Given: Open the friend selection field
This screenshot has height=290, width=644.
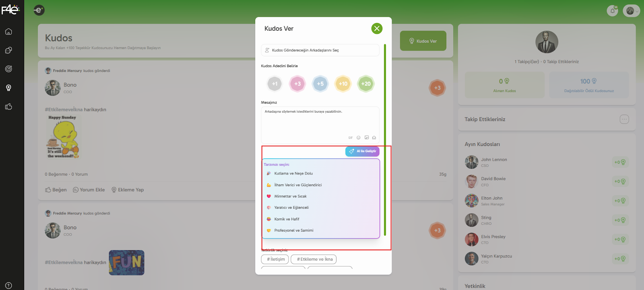Looking at the screenshot, I should pyautogui.click(x=320, y=50).
